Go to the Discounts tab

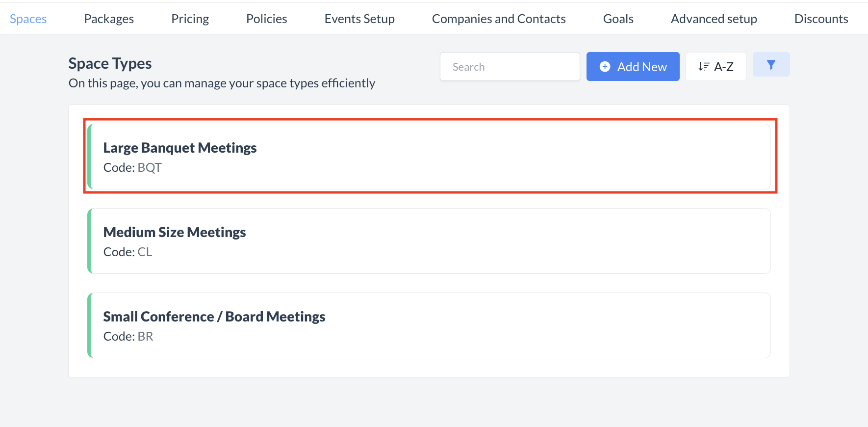pos(821,19)
